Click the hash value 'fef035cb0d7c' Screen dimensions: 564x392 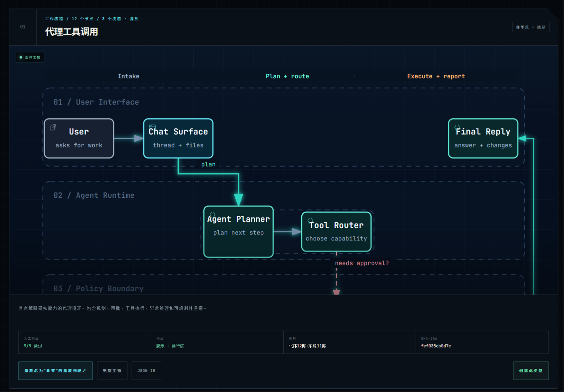coord(436,346)
